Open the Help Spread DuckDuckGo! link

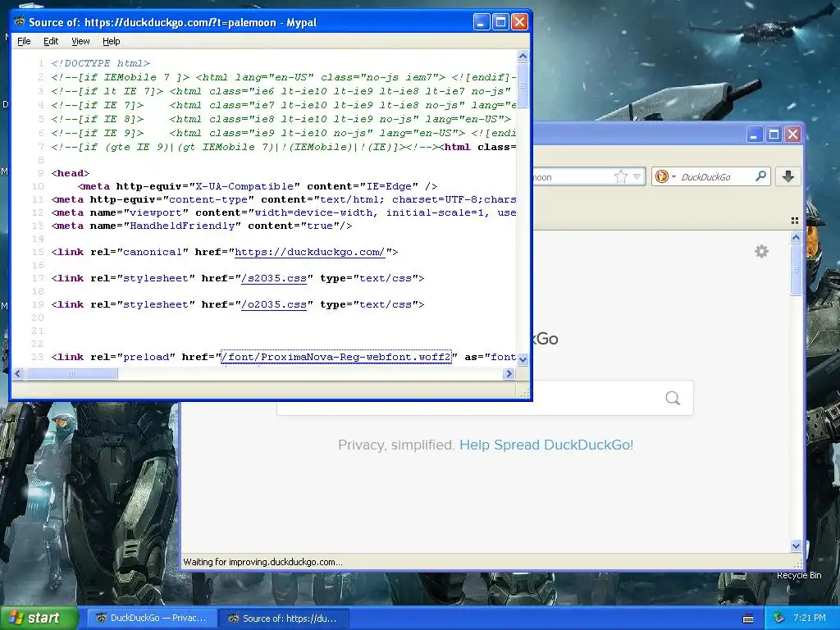click(x=546, y=445)
